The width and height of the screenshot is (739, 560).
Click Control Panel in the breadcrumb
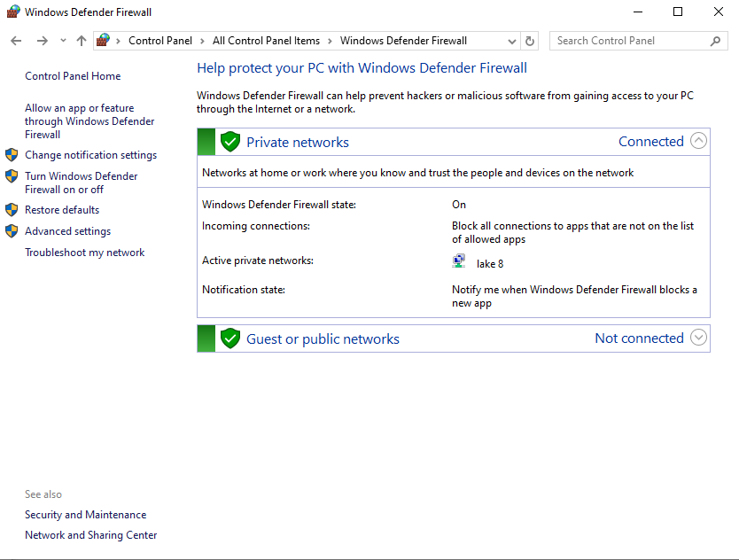pyautogui.click(x=160, y=41)
